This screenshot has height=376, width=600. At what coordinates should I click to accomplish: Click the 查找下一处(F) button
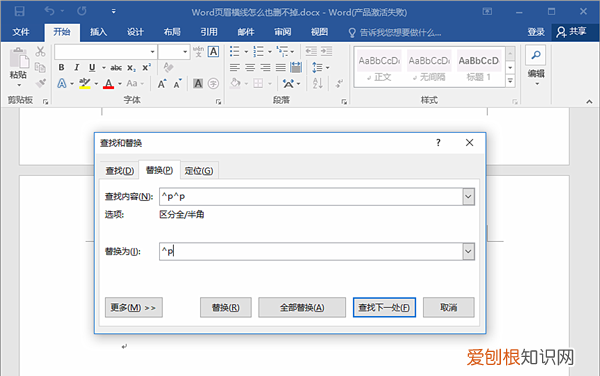click(384, 308)
